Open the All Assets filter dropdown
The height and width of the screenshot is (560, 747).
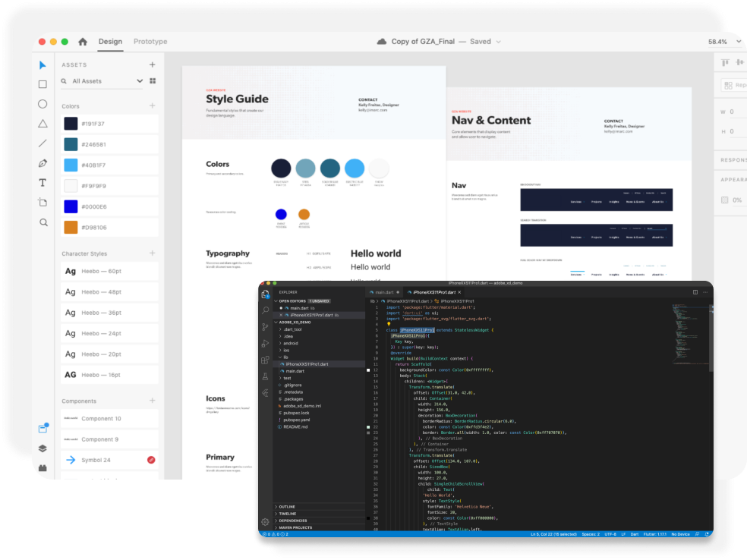coord(140,81)
